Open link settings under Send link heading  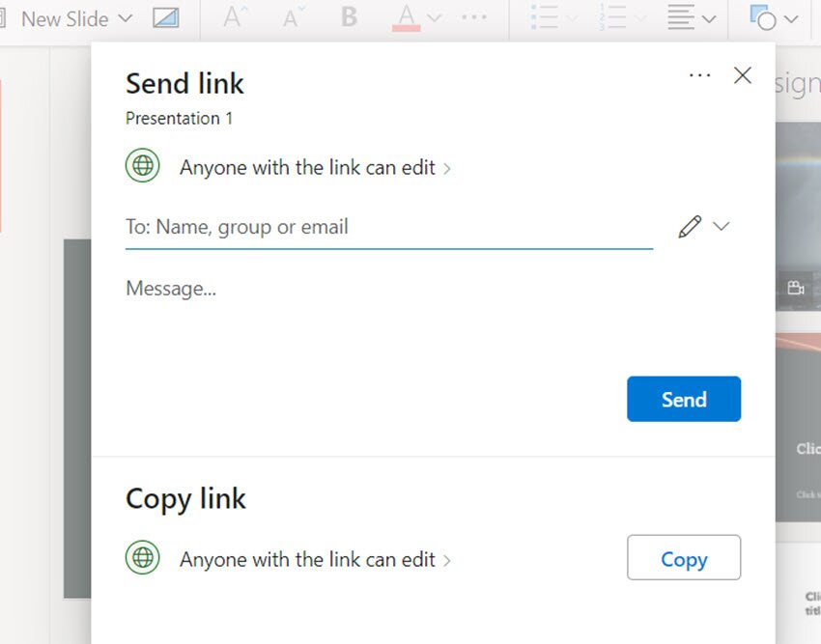point(315,168)
